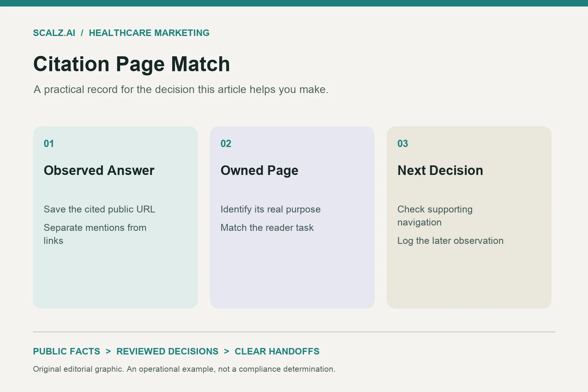Click 'Check supporting navigation' text
The image size is (588, 392).
pos(435,216)
